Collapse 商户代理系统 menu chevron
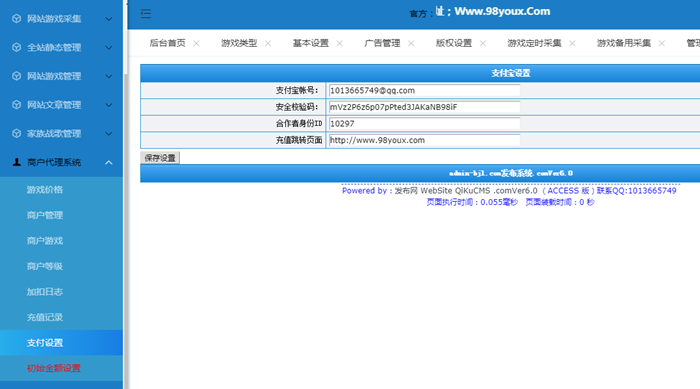 tap(108, 163)
